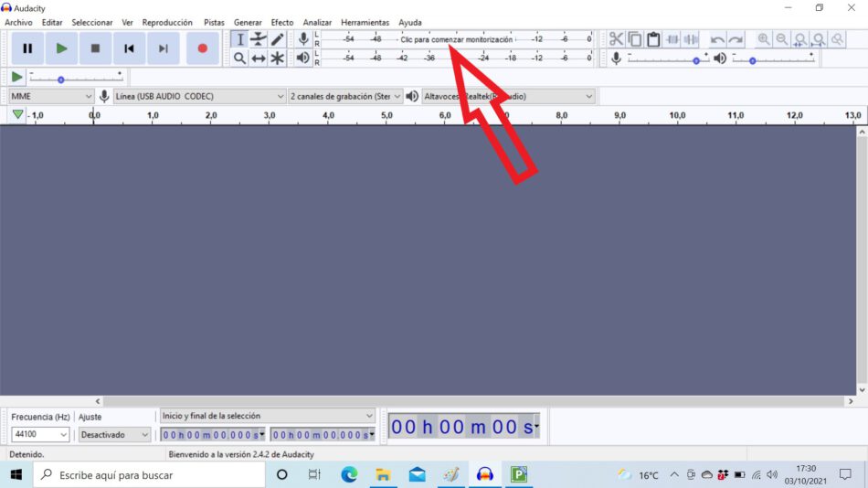Click the Zoom Toggle icon

838,39
